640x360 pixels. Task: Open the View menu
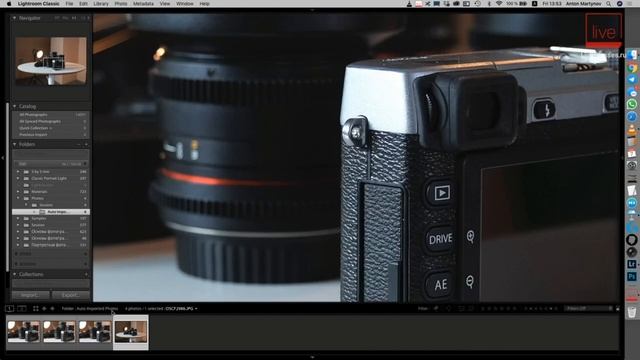pyautogui.click(x=165, y=4)
